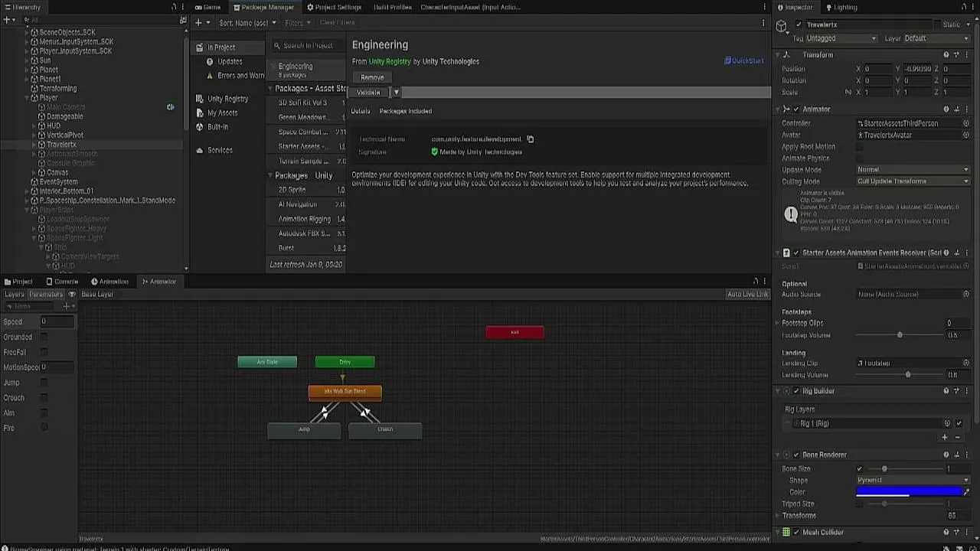Enable Apply Root Motion checkbox
The width and height of the screenshot is (980, 551).
pyautogui.click(x=860, y=147)
